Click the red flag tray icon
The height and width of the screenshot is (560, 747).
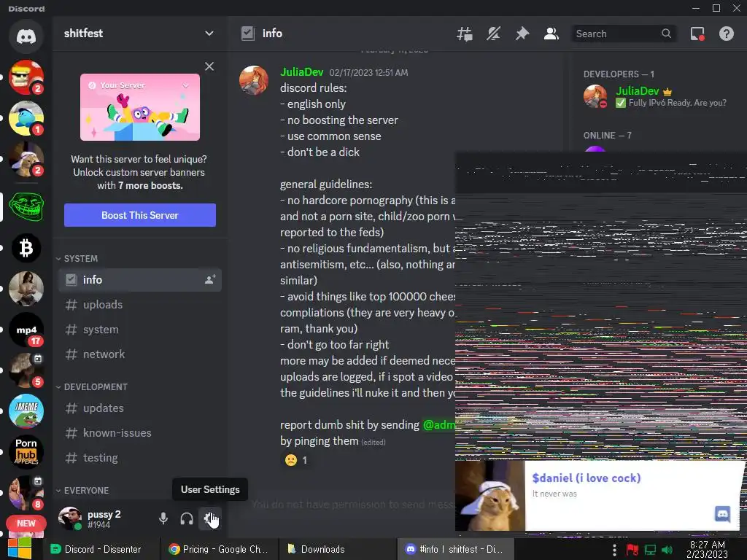[632, 550]
